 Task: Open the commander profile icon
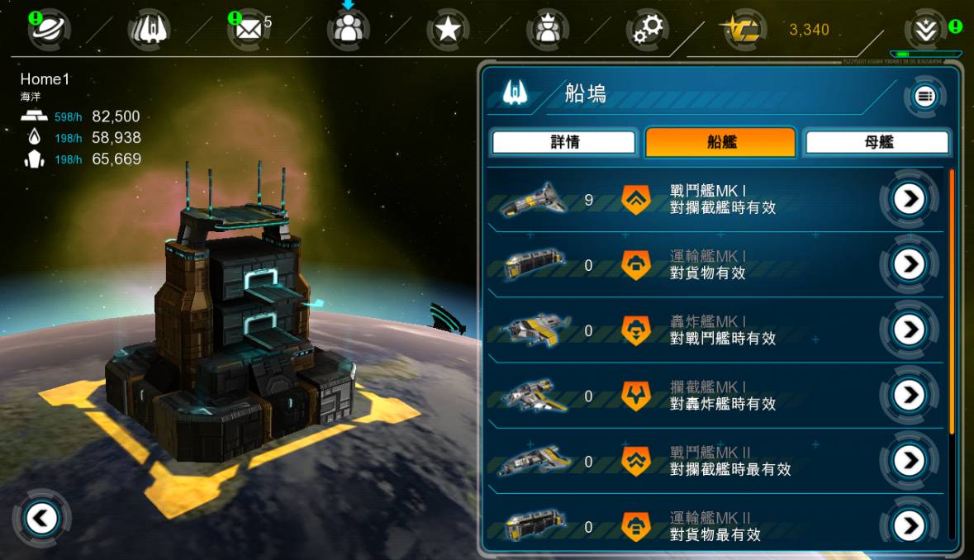[547, 29]
